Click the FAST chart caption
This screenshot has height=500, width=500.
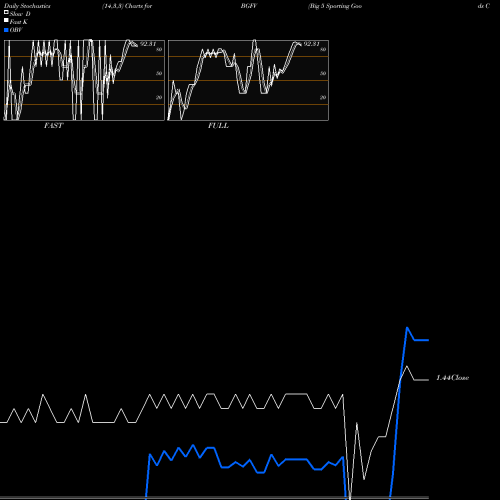pos(53,126)
